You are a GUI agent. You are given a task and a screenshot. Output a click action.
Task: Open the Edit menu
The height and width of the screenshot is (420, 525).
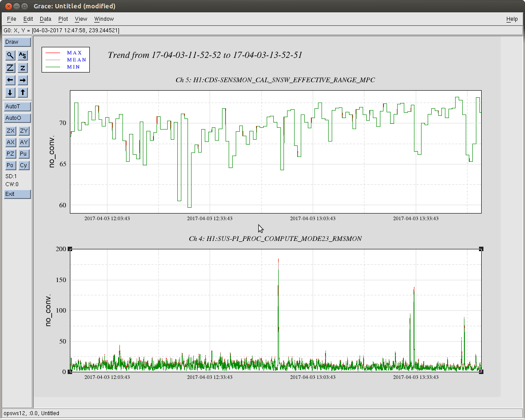[x=28, y=19]
